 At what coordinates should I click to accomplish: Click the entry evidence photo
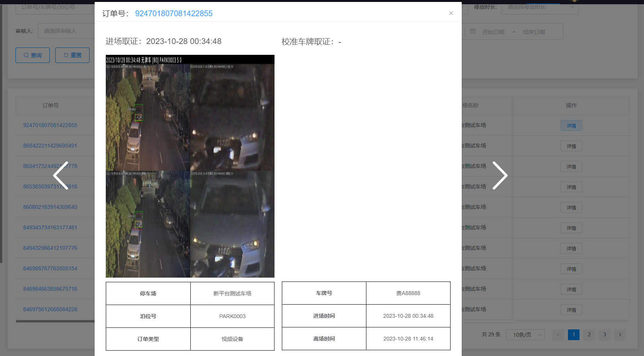(x=190, y=166)
